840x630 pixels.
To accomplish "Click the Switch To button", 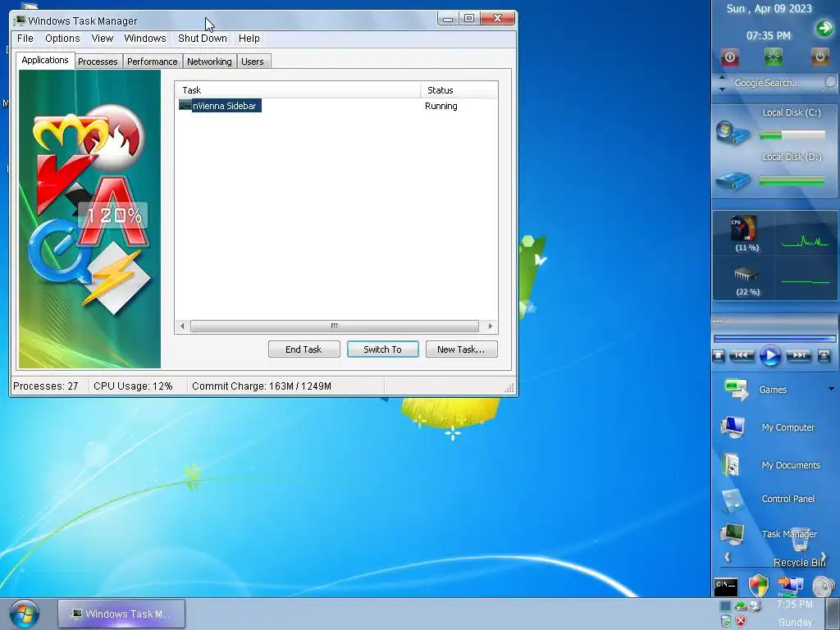I will coord(382,349).
